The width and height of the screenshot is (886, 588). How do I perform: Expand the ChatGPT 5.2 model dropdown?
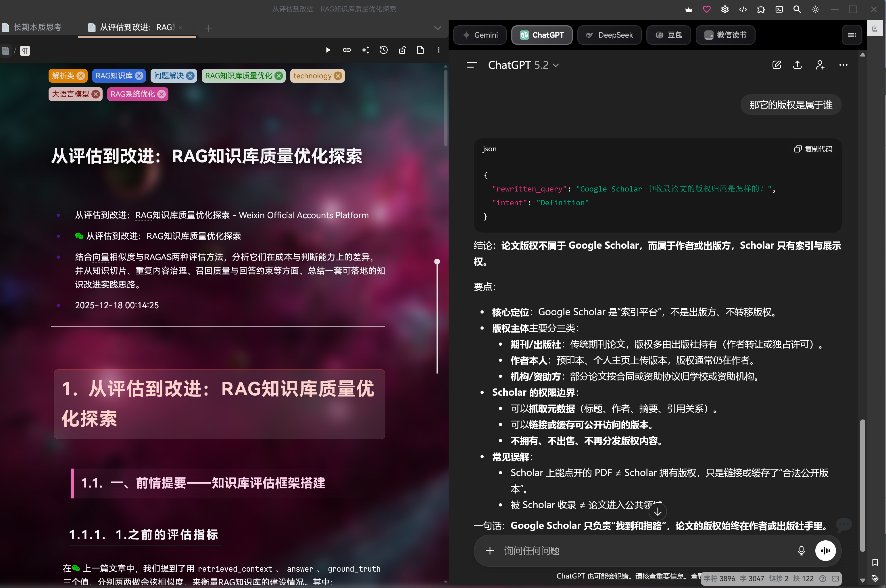pyautogui.click(x=523, y=65)
